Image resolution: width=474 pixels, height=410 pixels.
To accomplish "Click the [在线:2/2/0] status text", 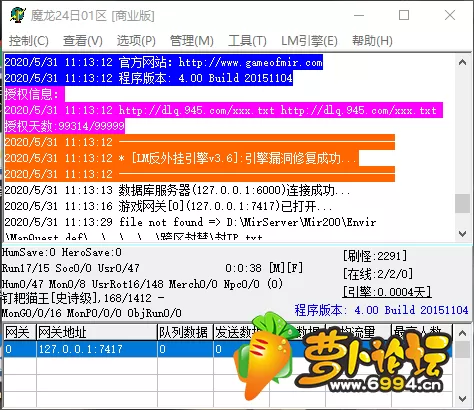I will pyautogui.click(x=378, y=274).
